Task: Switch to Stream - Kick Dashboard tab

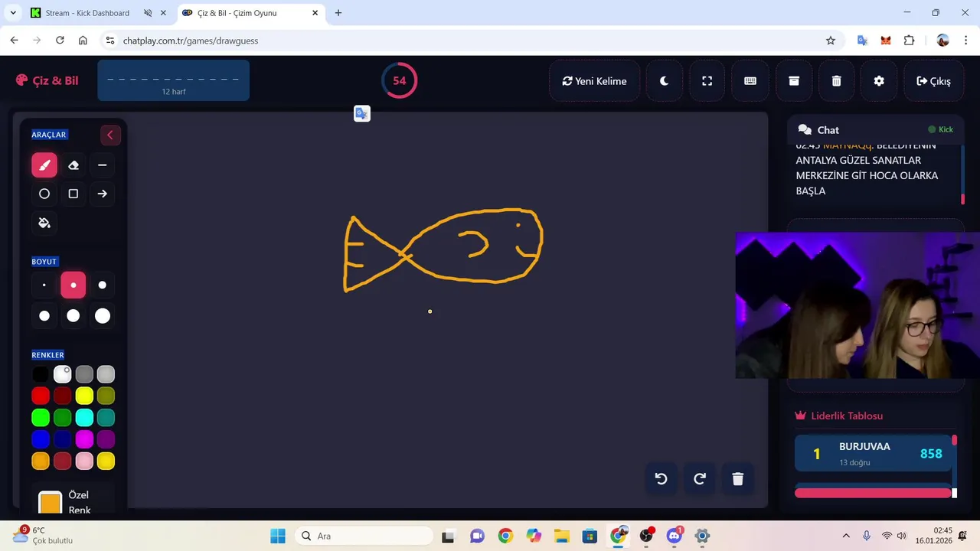Action: click(87, 13)
